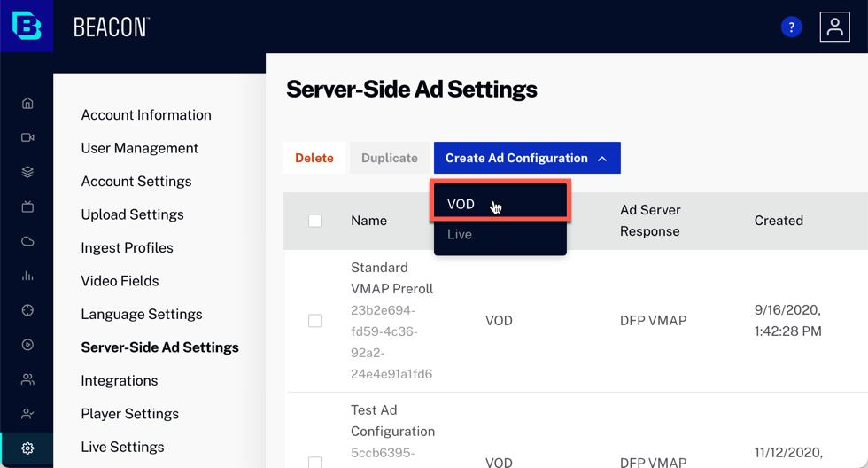Check the Standard VMAP Preroll row checkbox

click(315, 321)
